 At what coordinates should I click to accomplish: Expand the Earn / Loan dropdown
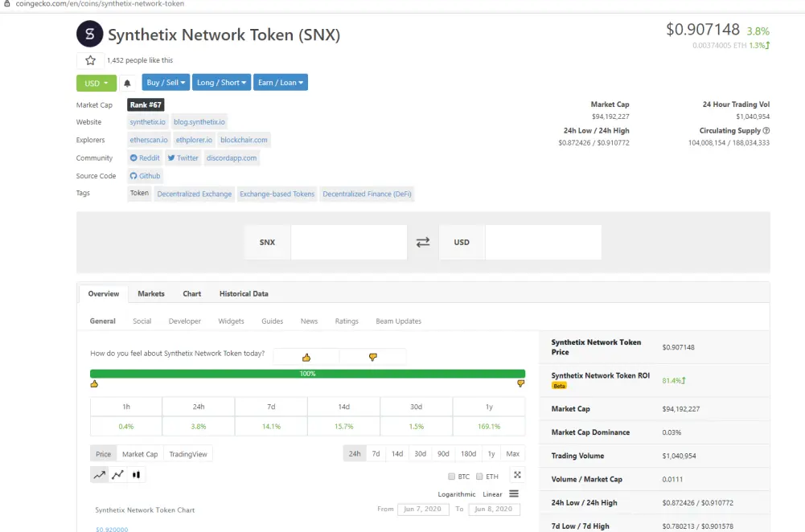click(281, 82)
